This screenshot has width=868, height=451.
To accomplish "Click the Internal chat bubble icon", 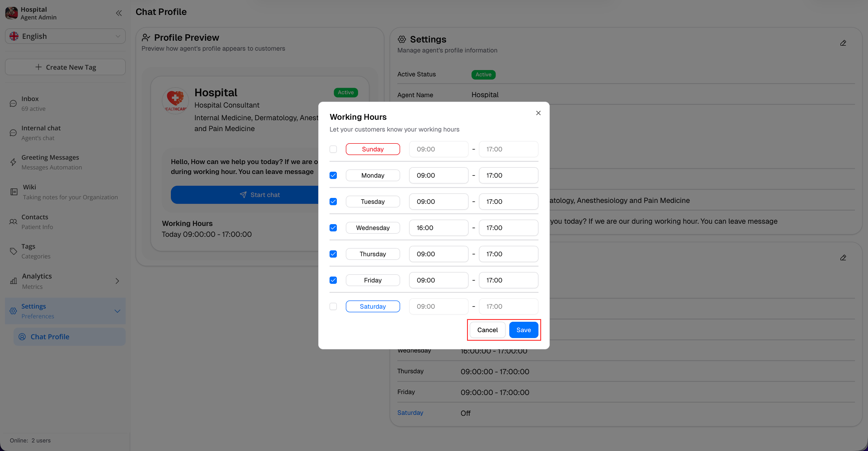I will [x=13, y=132].
